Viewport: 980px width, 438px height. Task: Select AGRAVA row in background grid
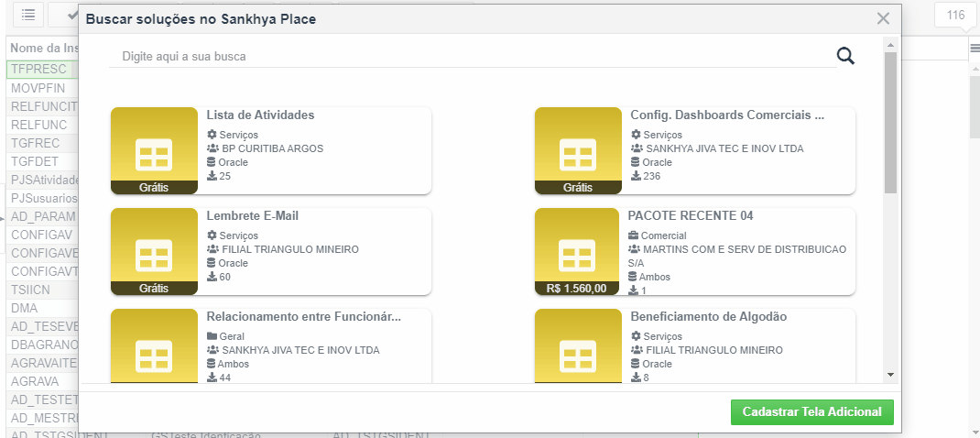pyautogui.click(x=42, y=381)
